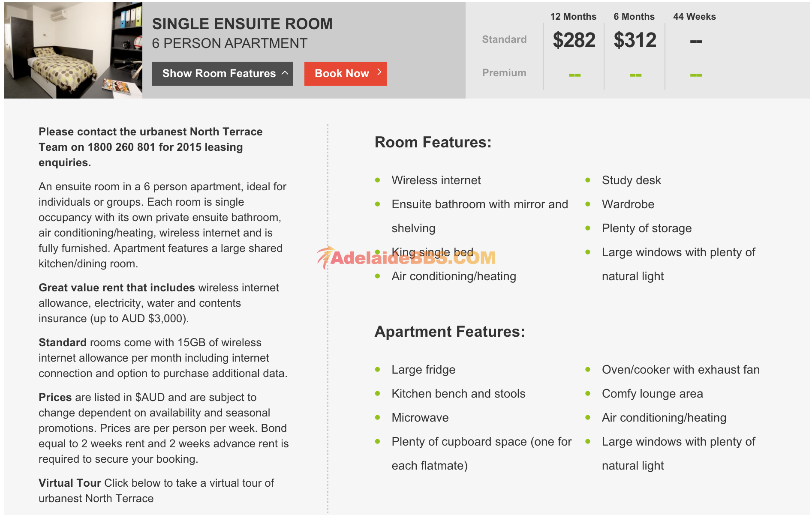Click the Wireless internet feature item

(436, 180)
